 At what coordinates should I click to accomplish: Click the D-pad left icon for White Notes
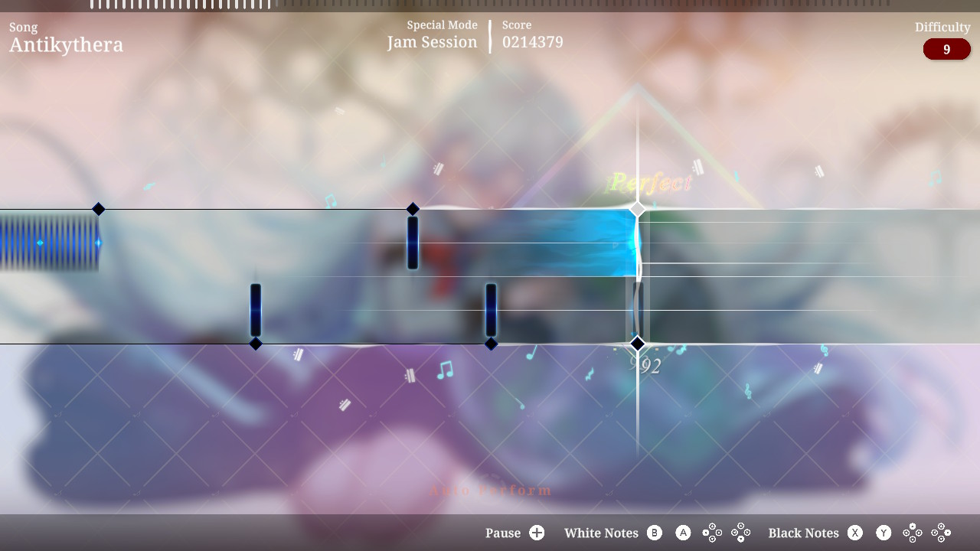[712, 533]
